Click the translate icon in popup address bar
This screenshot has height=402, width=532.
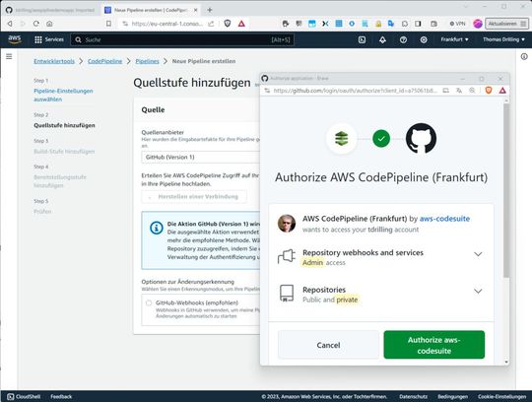tap(459, 91)
